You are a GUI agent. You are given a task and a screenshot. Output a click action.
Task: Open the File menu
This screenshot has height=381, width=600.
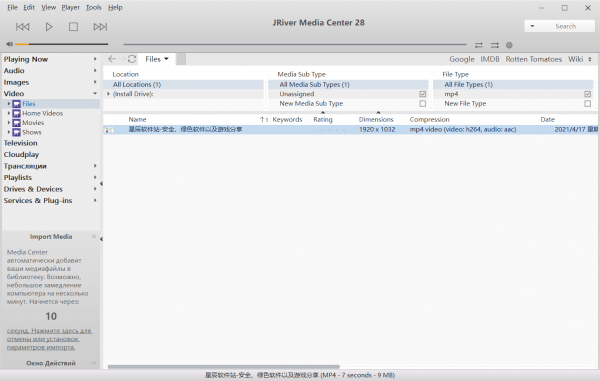12,8
